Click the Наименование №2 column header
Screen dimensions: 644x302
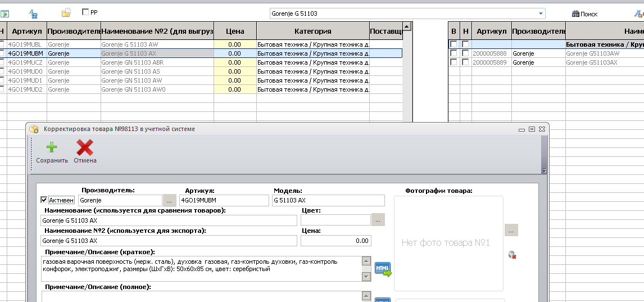(x=157, y=31)
